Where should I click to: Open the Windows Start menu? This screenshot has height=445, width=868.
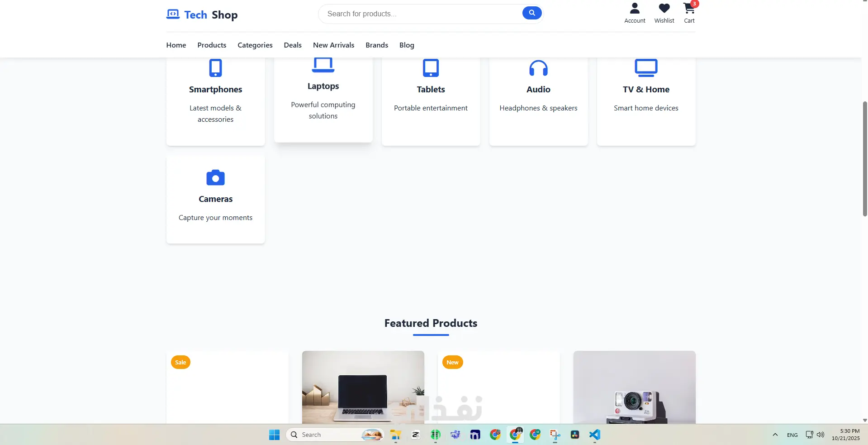pos(274,435)
